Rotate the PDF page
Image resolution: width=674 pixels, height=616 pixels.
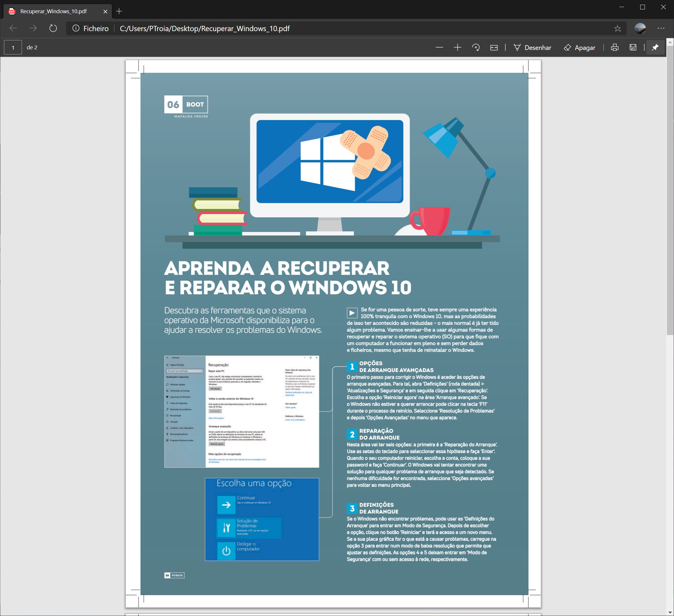[476, 48]
